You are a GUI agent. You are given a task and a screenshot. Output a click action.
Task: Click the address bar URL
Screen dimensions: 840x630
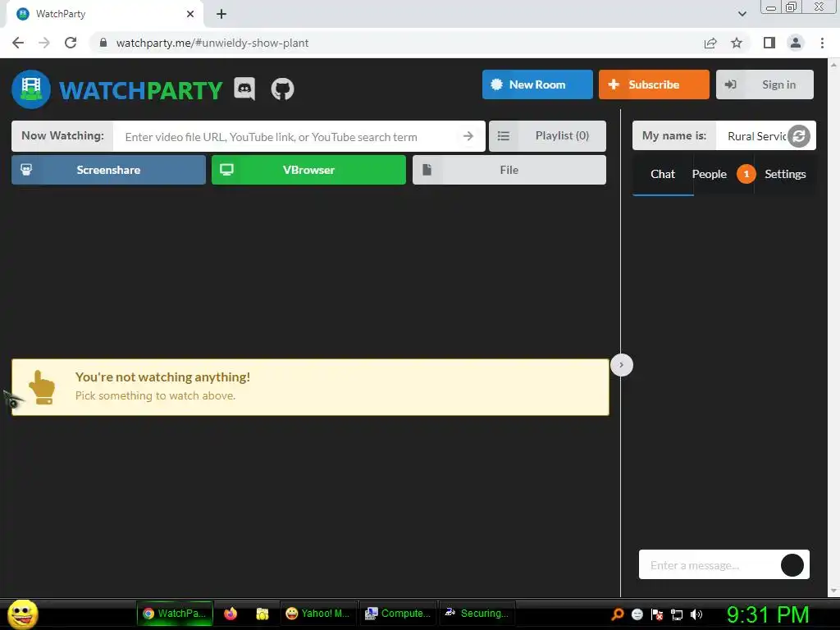click(212, 43)
